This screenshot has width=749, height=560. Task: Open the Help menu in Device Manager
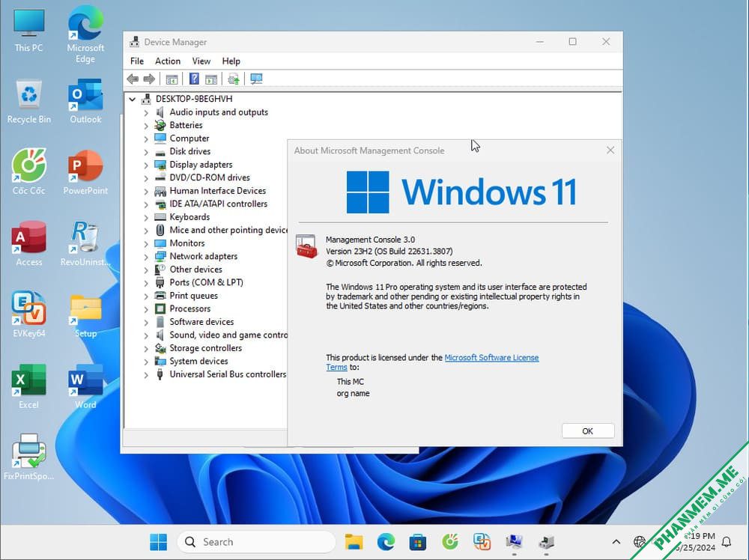coord(231,61)
